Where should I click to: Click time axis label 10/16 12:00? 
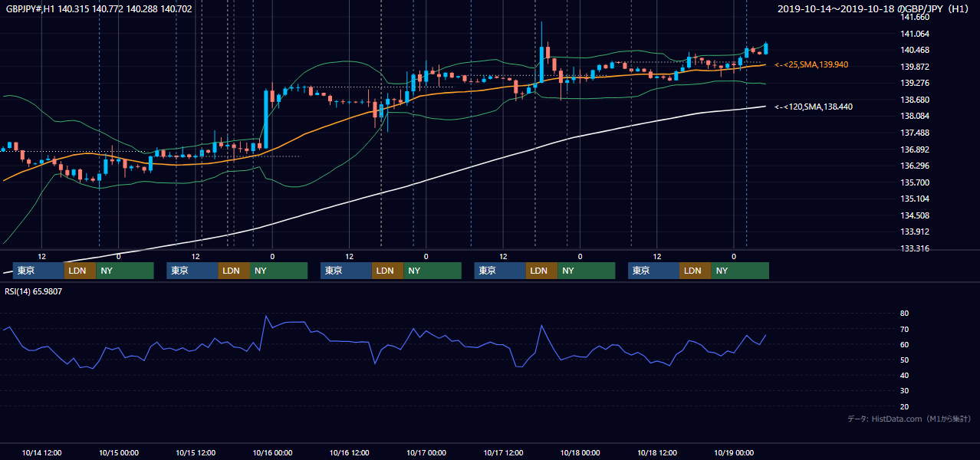[x=349, y=452]
